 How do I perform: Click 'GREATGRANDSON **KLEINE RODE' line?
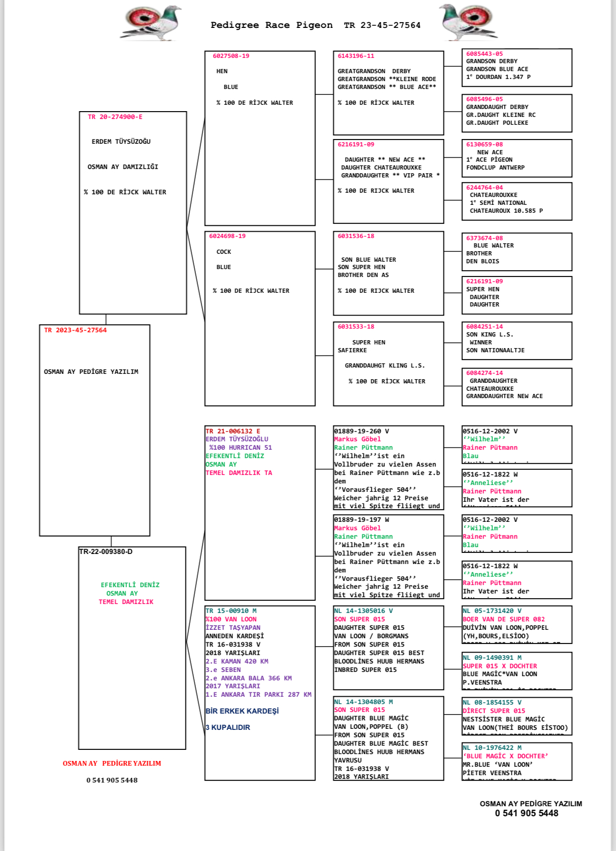click(387, 79)
